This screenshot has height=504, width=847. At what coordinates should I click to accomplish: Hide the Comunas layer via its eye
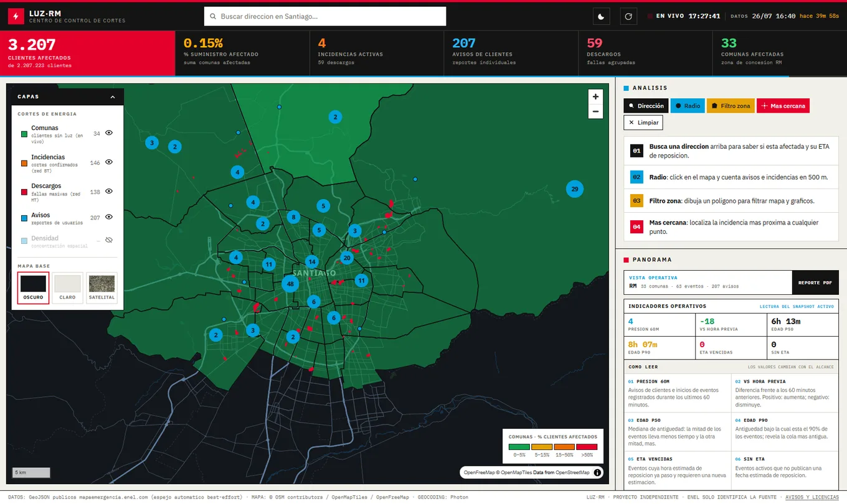pyautogui.click(x=109, y=133)
